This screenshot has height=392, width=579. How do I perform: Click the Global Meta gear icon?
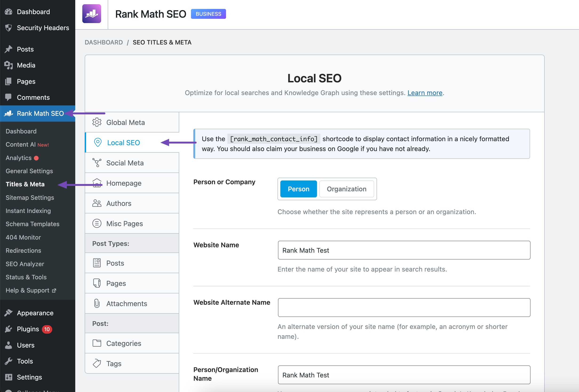97,122
